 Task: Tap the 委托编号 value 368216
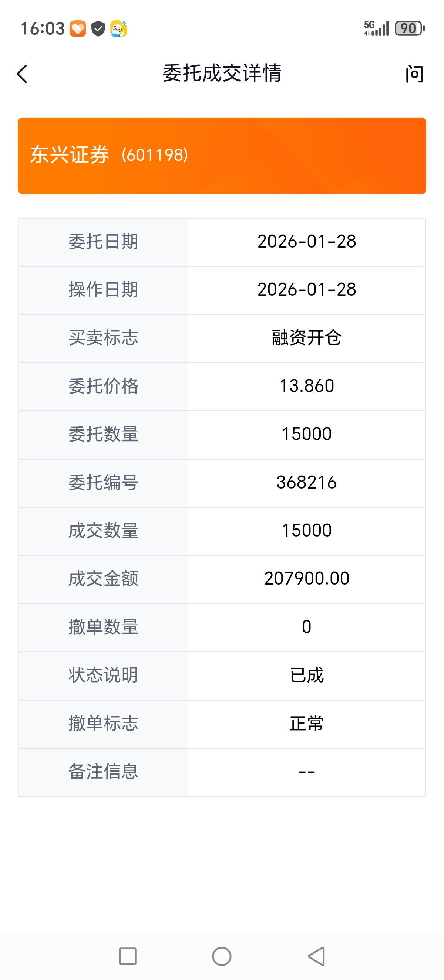306,482
